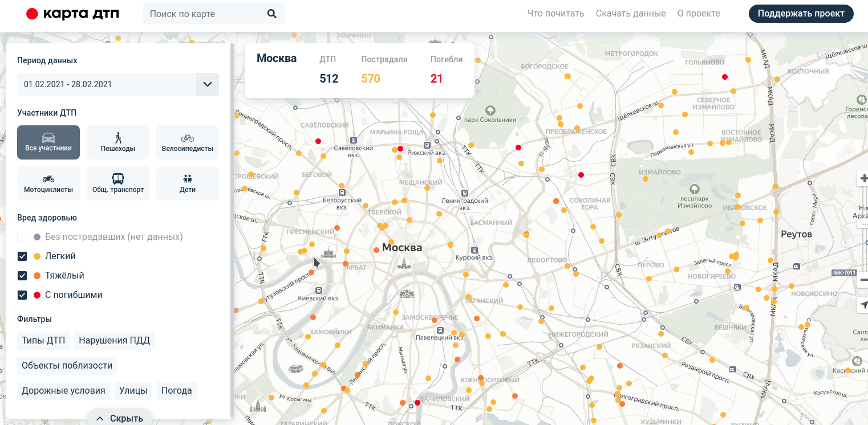This screenshot has height=425, width=868.
Task: Click the Ленинградский вкз. station icon
Action: pyautogui.click(x=465, y=193)
